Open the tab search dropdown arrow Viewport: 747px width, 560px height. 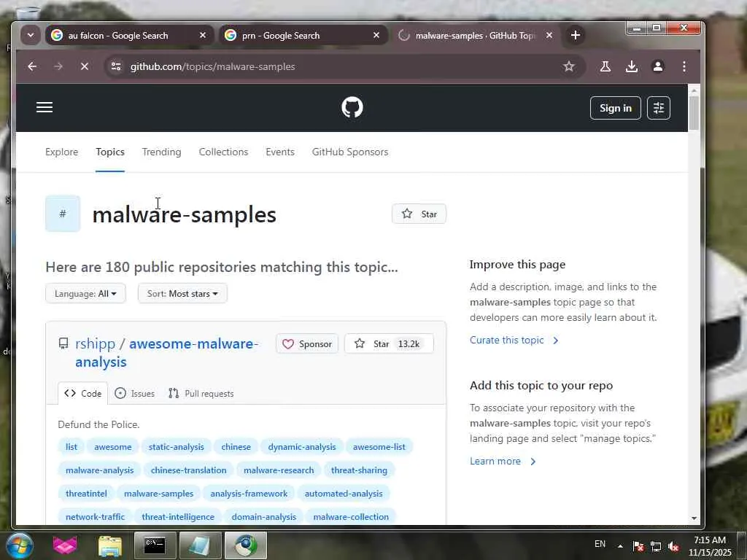click(31, 35)
